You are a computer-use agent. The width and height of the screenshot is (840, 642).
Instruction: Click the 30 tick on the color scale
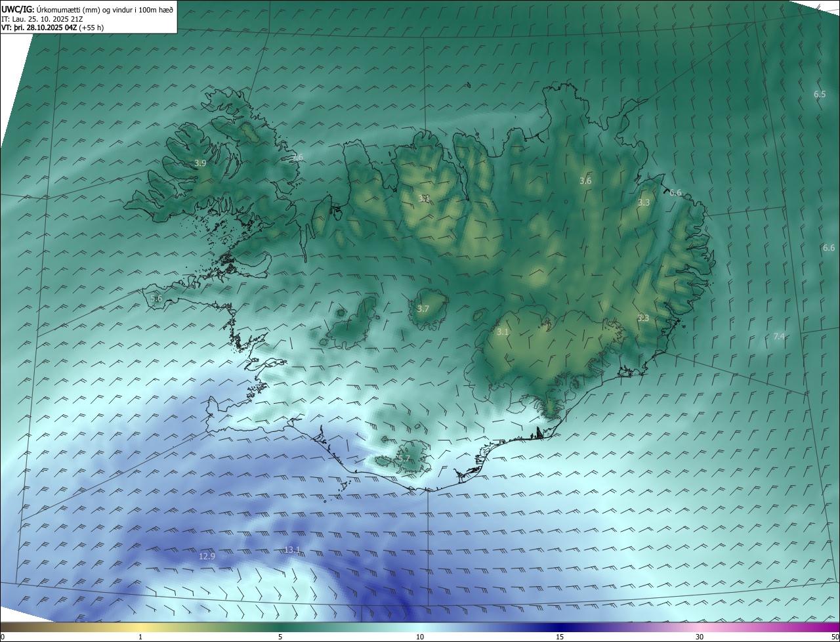coord(700,637)
